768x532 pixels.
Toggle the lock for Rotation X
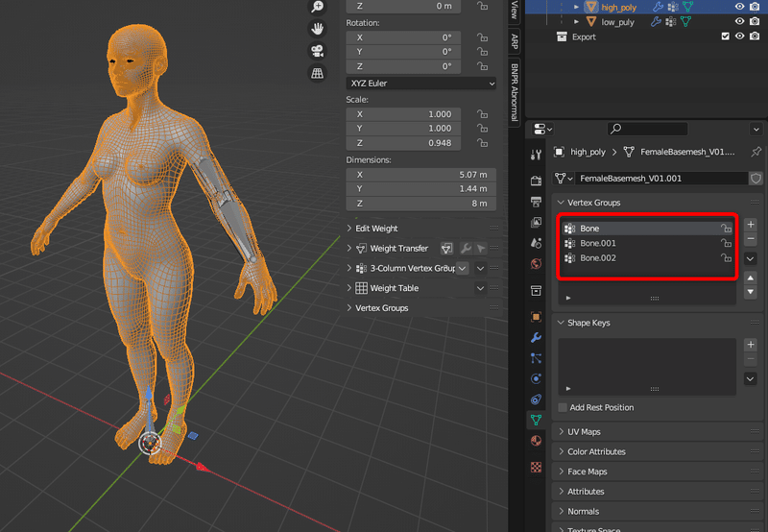(x=483, y=37)
